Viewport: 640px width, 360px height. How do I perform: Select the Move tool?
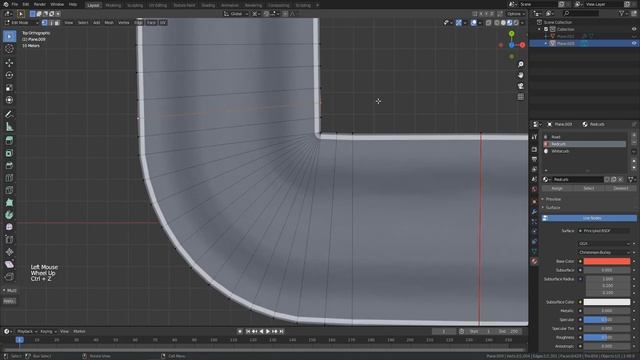[9, 63]
